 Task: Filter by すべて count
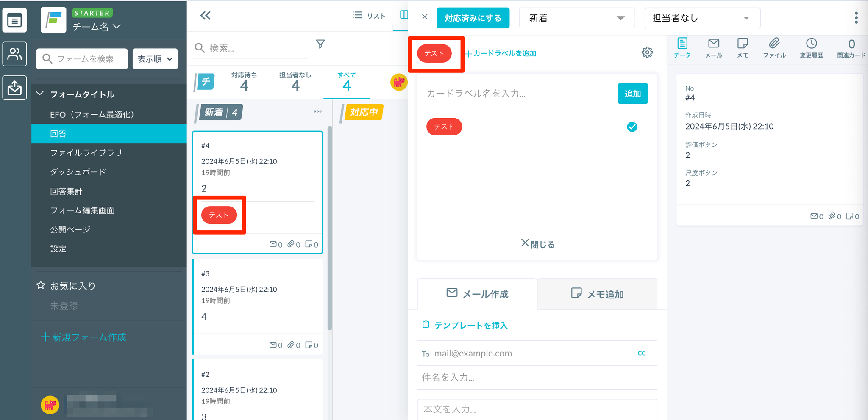click(347, 82)
